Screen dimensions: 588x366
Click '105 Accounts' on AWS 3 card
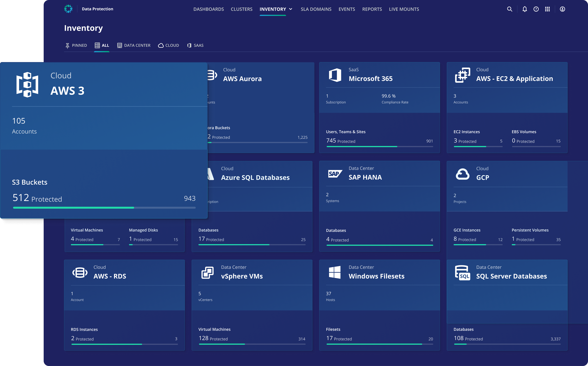[24, 126]
